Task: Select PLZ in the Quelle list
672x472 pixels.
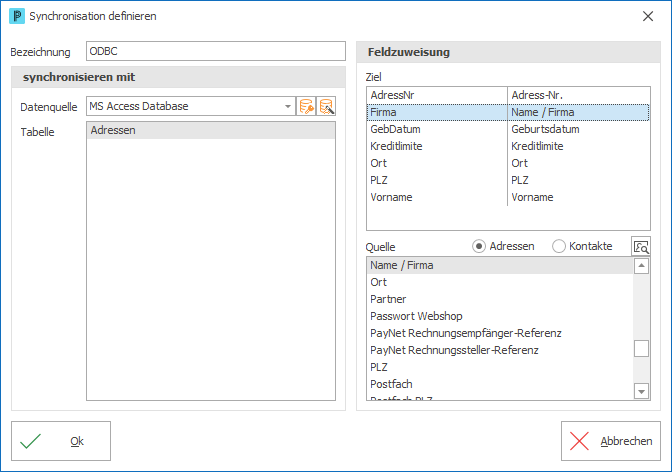Action: point(500,367)
